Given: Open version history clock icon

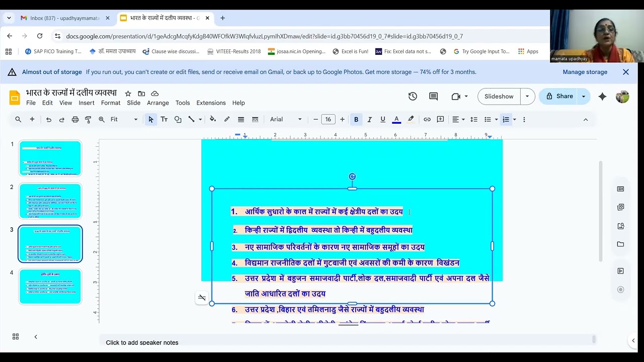Looking at the screenshot, I should tap(413, 96).
